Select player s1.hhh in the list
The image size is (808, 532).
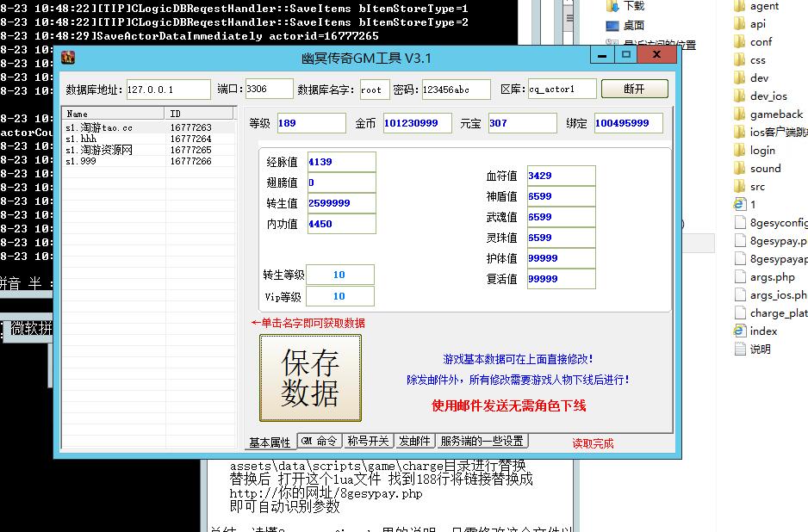click(82, 139)
